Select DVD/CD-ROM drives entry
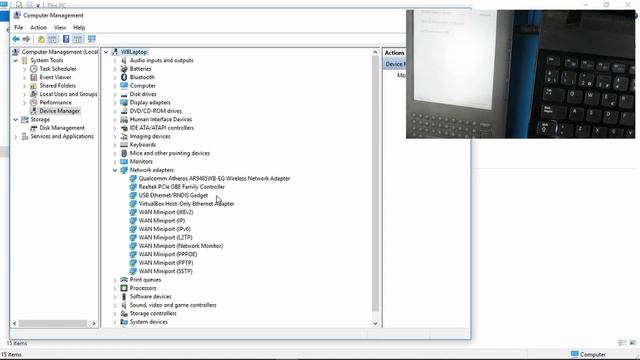This screenshot has width=640, height=360. (156, 111)
